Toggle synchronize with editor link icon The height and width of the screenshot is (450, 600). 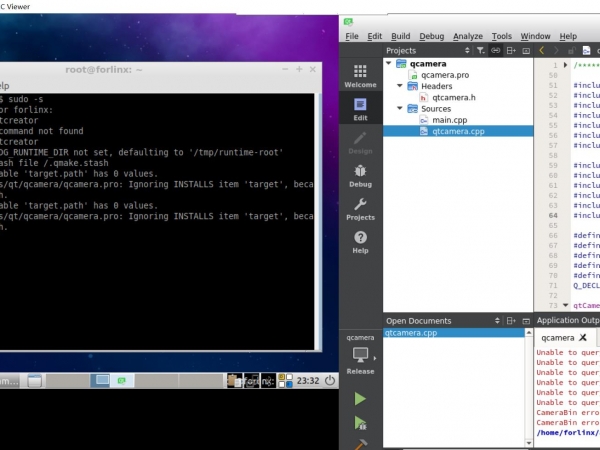[x=496, y=50]
